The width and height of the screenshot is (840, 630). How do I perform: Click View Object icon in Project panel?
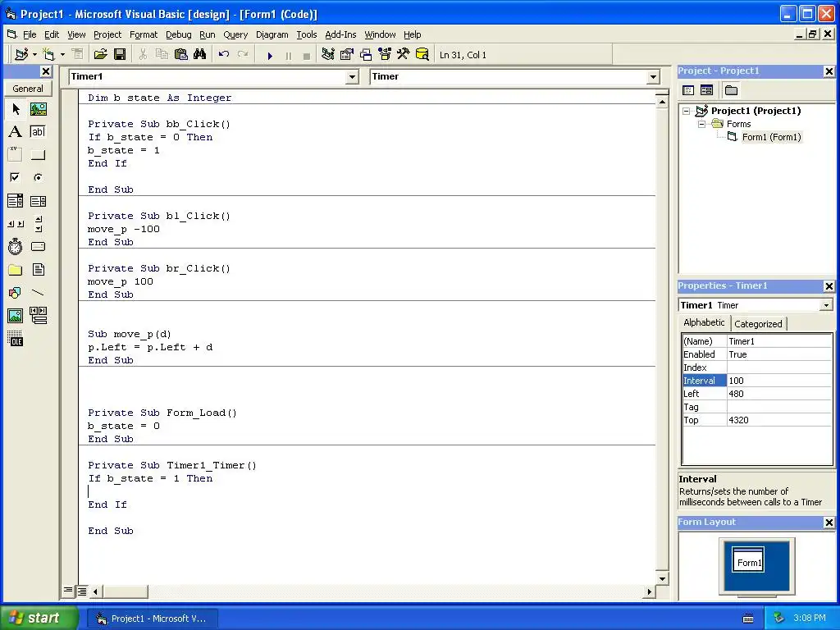tap(706, 90)
